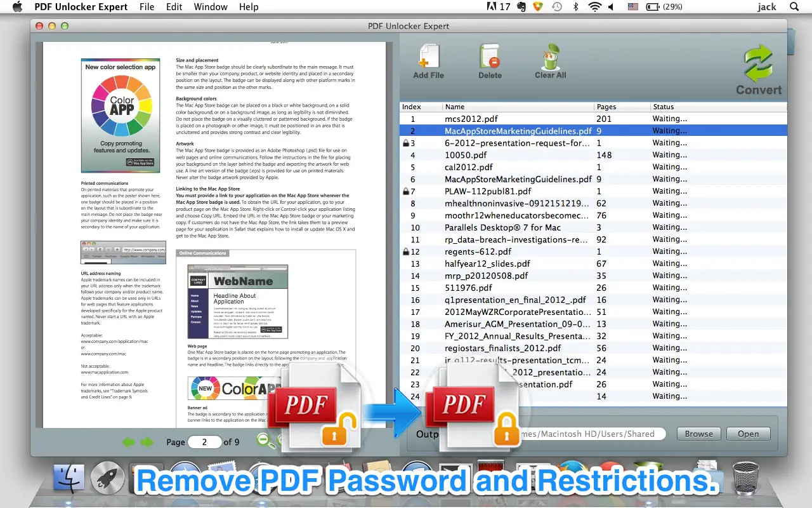The image size is (812, 508).
Task: Open the Trash in the Dock
Action: (x=745, y=479)
